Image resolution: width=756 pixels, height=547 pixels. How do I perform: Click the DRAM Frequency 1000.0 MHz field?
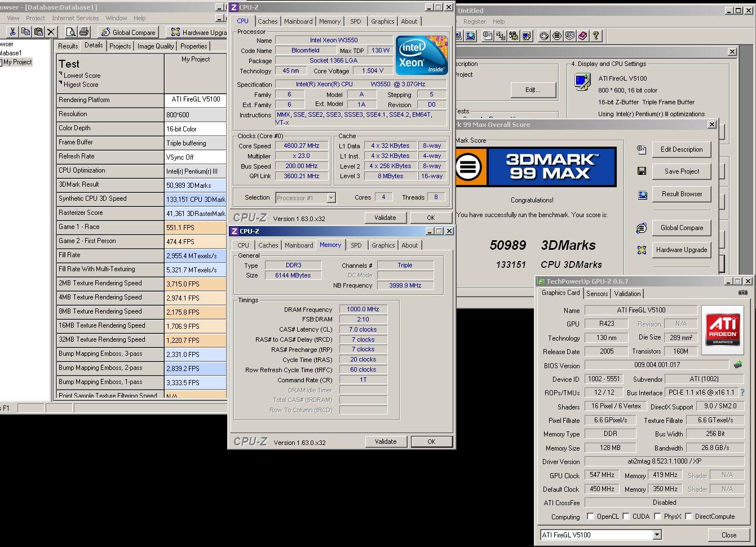(363, 309)
